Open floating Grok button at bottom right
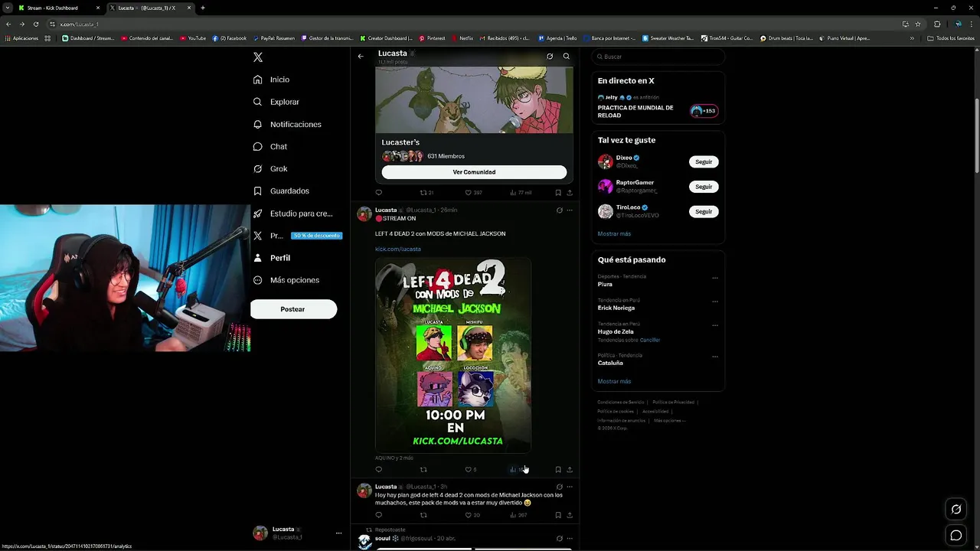Viewport: 980px width, 551px height. pos(955,510)
